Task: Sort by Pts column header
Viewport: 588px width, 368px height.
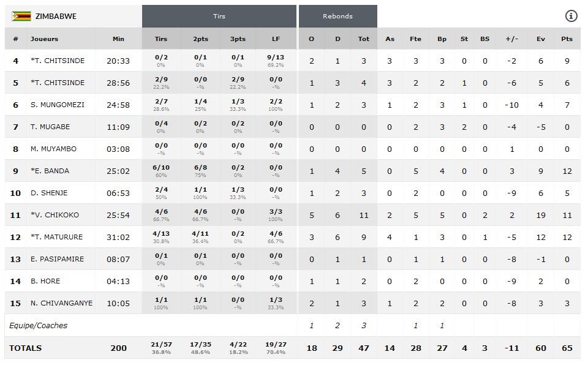Action: point(567,39)
